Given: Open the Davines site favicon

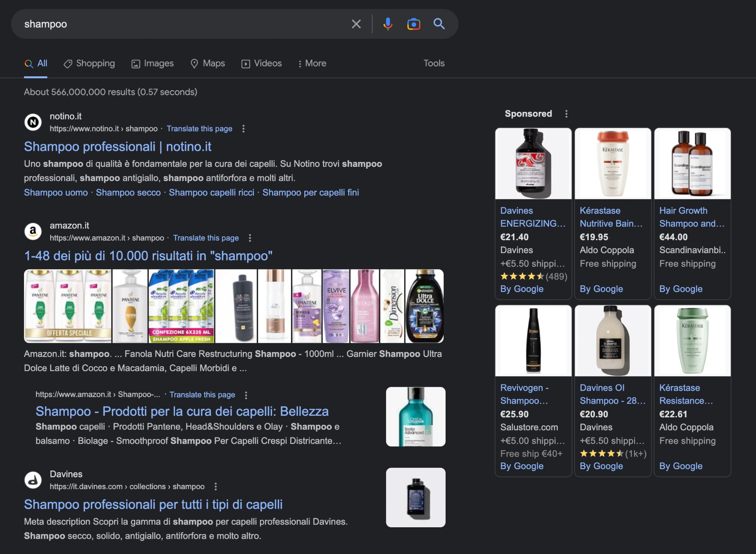Looking at the screenshot, I should [x=33, y=480].
